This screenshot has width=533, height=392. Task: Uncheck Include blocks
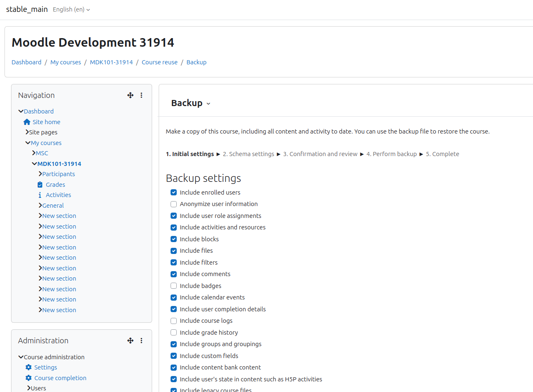[174, 239]
